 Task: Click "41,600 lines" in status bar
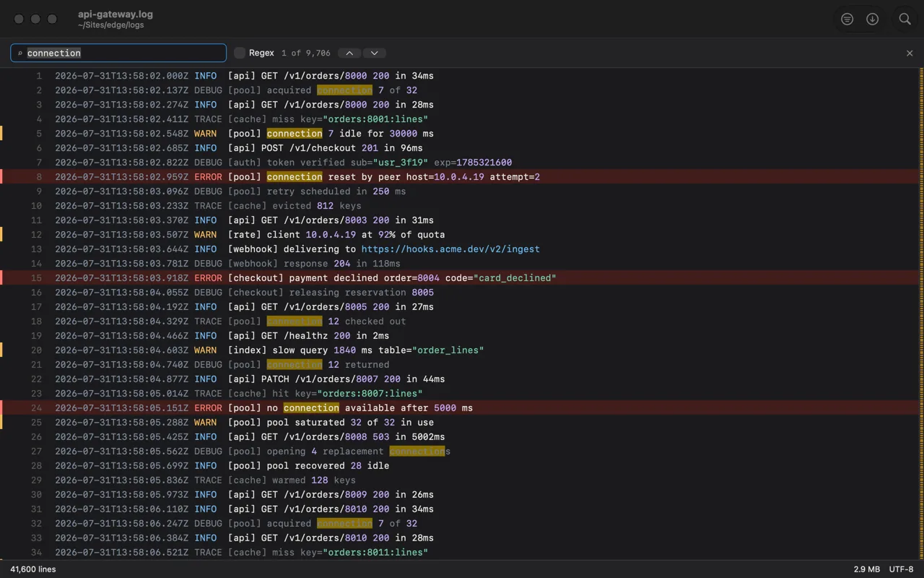33,569
